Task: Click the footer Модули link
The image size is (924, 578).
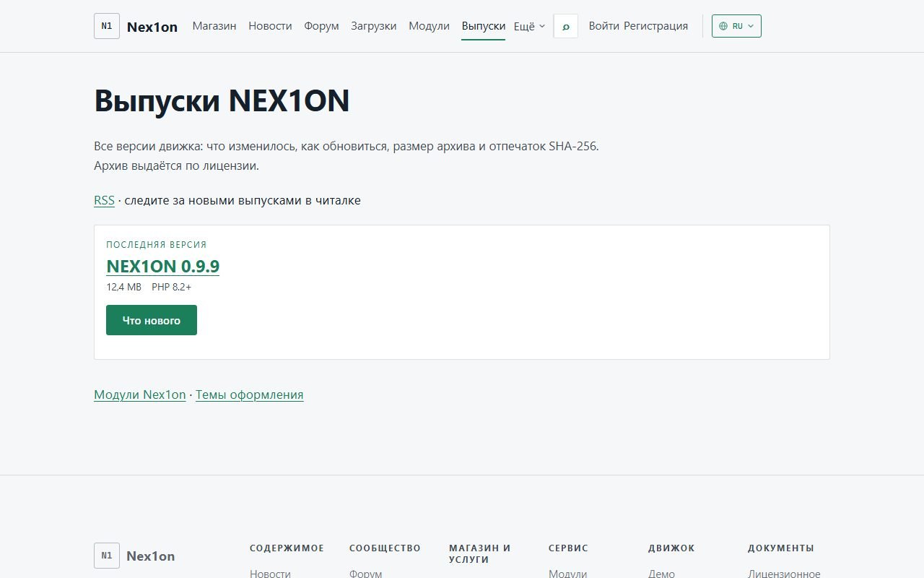Action: (x=568, y=574)
